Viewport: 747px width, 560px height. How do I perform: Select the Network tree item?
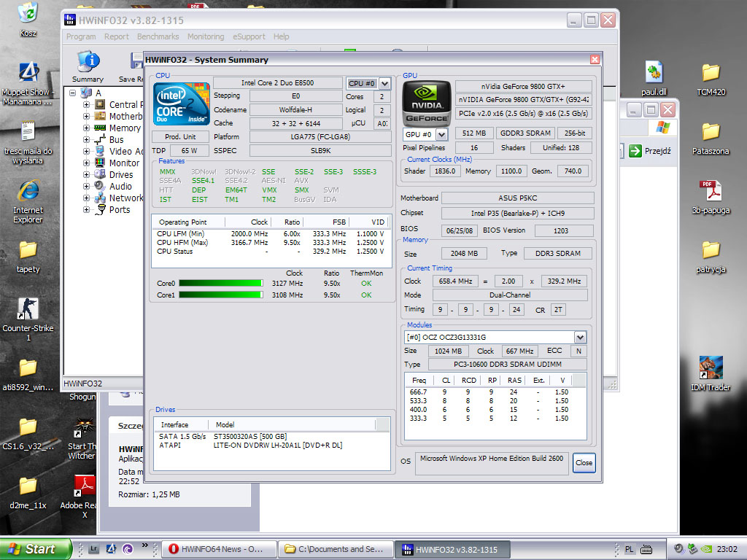pyautogui.click(x=125, y=198)
